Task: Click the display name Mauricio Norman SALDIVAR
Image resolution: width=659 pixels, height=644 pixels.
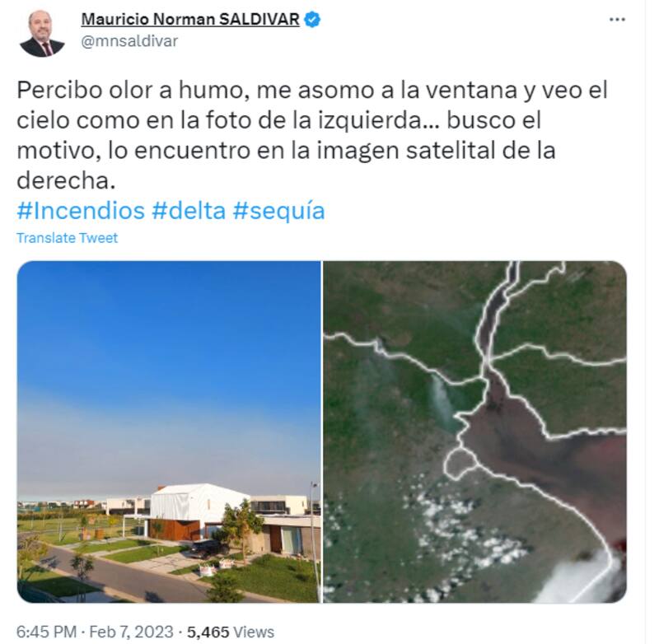Action: pos(190,19)
